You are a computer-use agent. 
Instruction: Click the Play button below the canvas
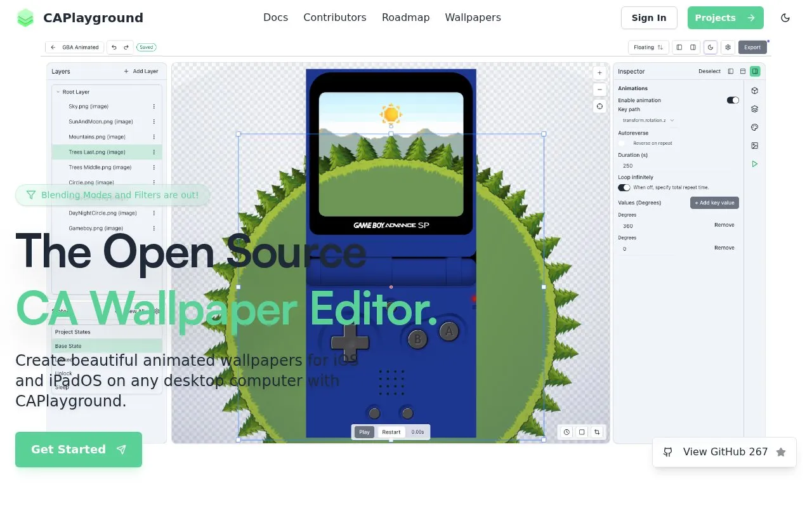point(364,432)
